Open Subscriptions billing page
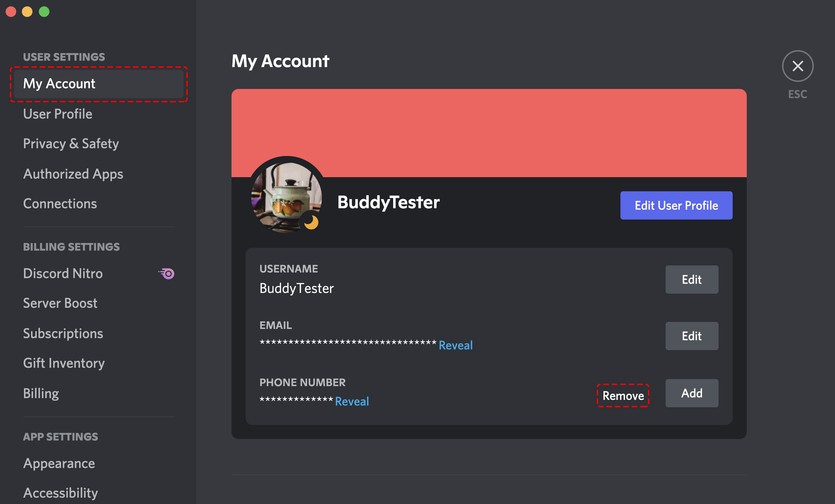 [x=63, y=333]
